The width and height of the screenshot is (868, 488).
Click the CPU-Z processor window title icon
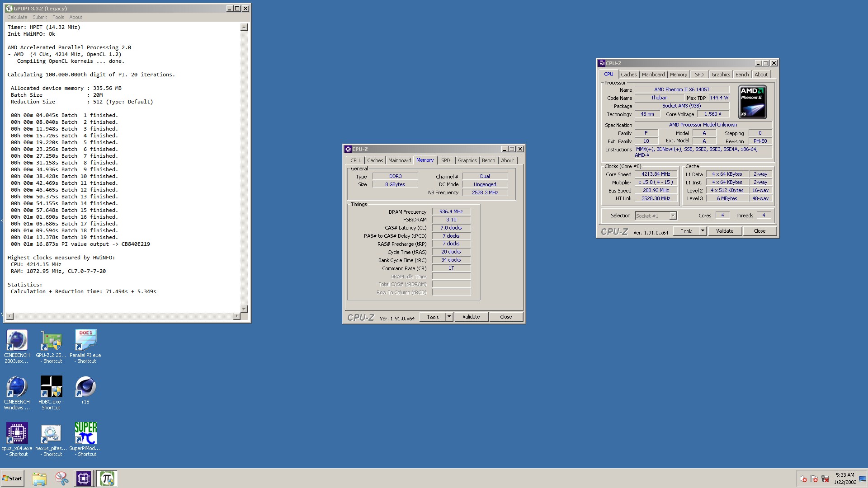pyautogui.click(x=602, y=63)
